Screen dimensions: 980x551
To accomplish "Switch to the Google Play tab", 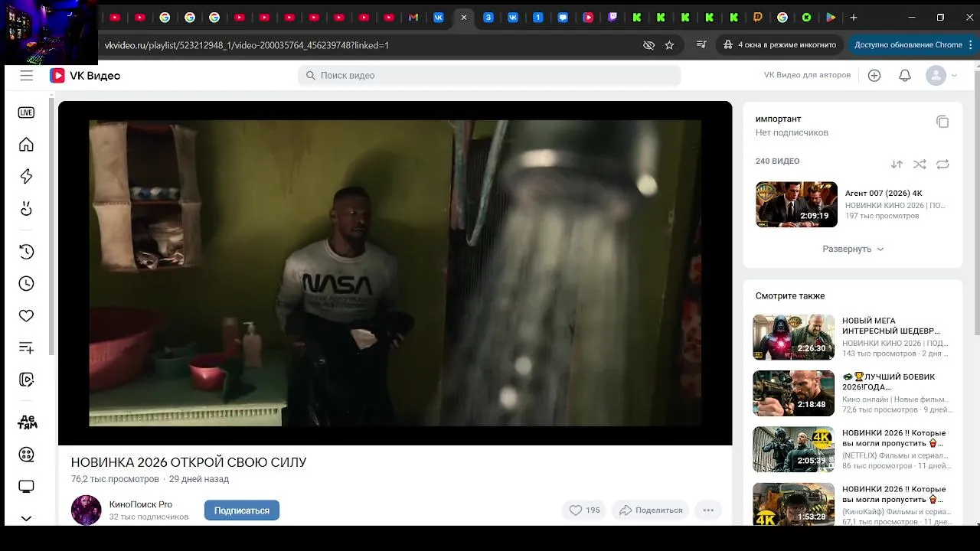I will (x=831, y=18).
